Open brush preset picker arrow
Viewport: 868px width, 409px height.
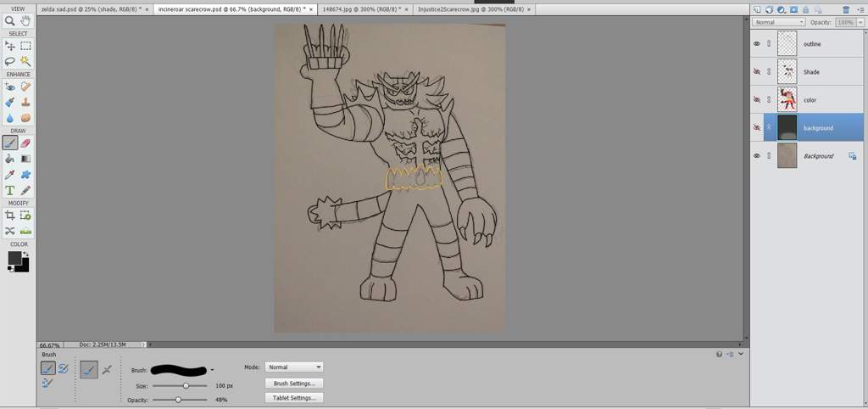click(x=212, y=370)
